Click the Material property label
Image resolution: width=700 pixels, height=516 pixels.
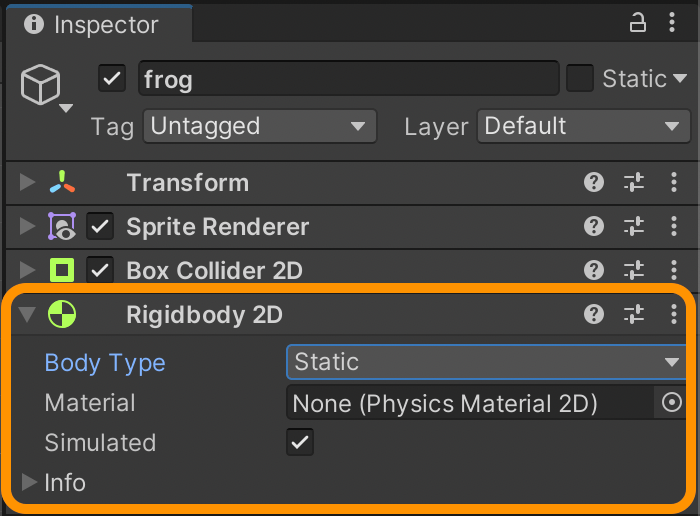click(90, 403)
